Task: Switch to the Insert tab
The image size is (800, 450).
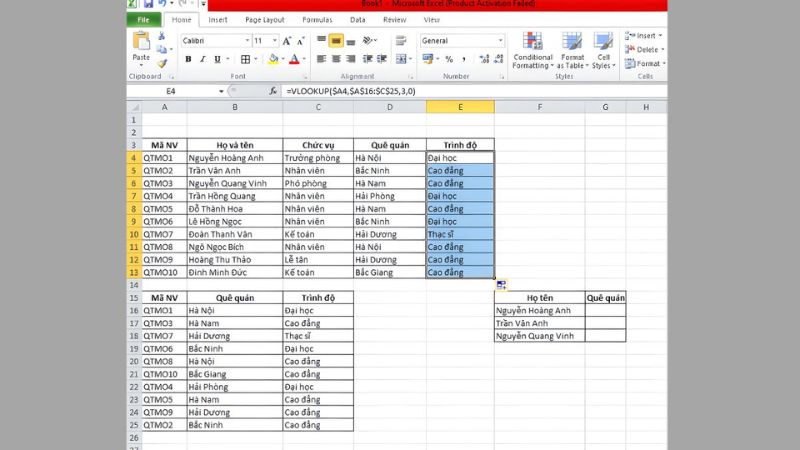Action: pos(217,20)
